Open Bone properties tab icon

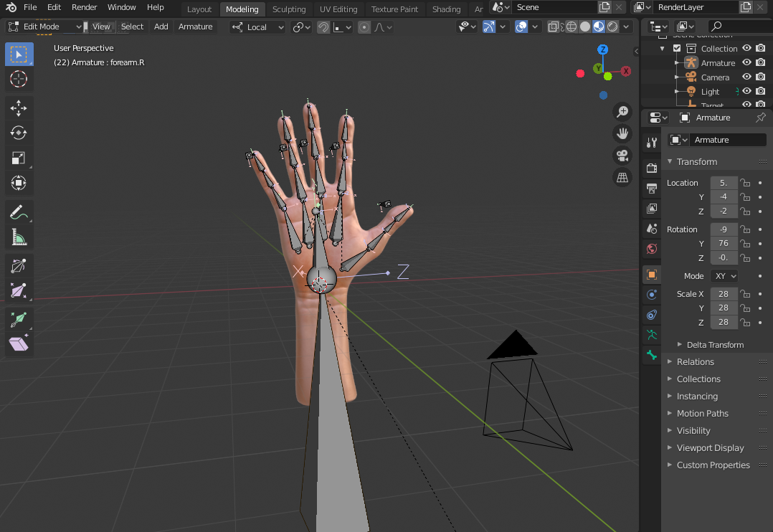click(x=652, y=355)
